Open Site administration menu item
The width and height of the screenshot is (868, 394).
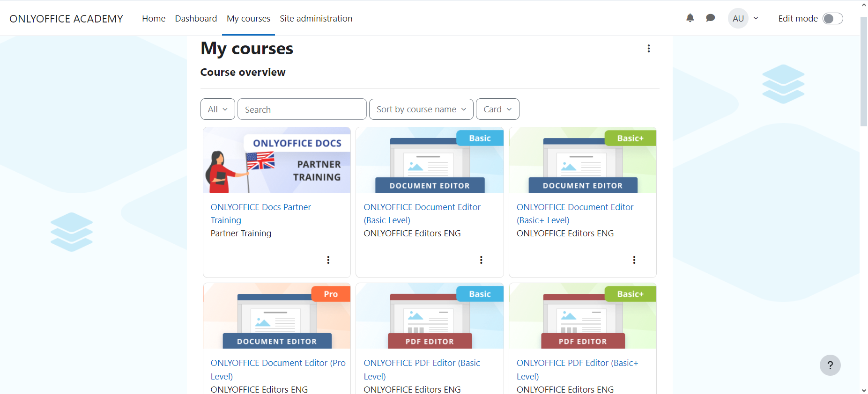[x=316, y=18]
